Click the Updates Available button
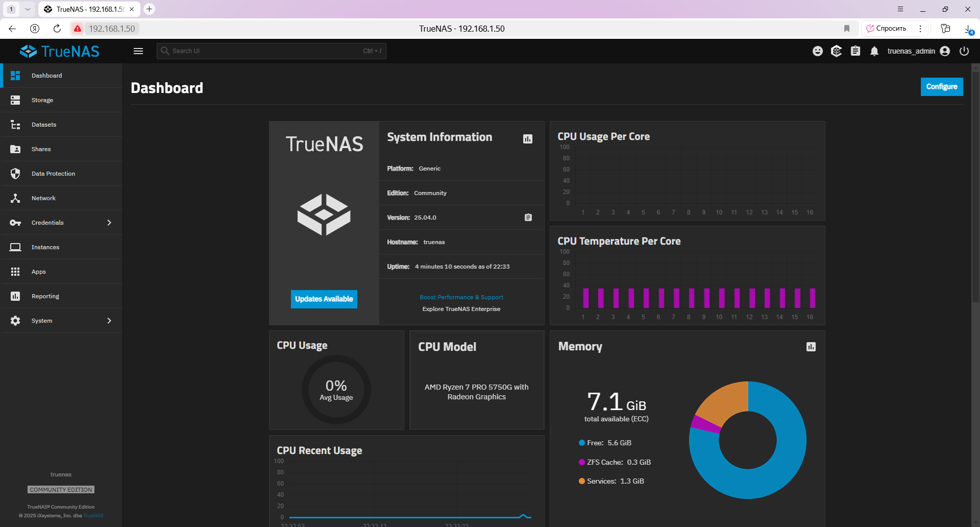The width and height of the screenshot is (980, 527). pyautogui.click(x=324, y=299)
